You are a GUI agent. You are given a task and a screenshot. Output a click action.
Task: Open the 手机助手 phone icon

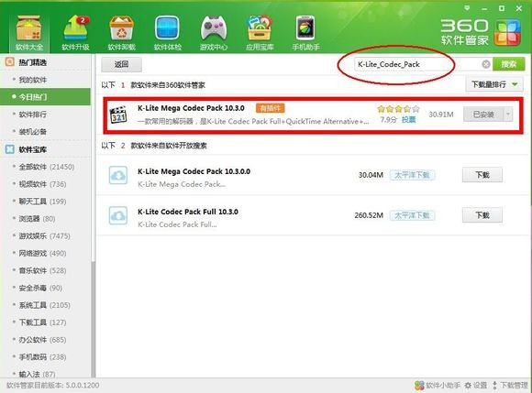[x=305, y=33]
